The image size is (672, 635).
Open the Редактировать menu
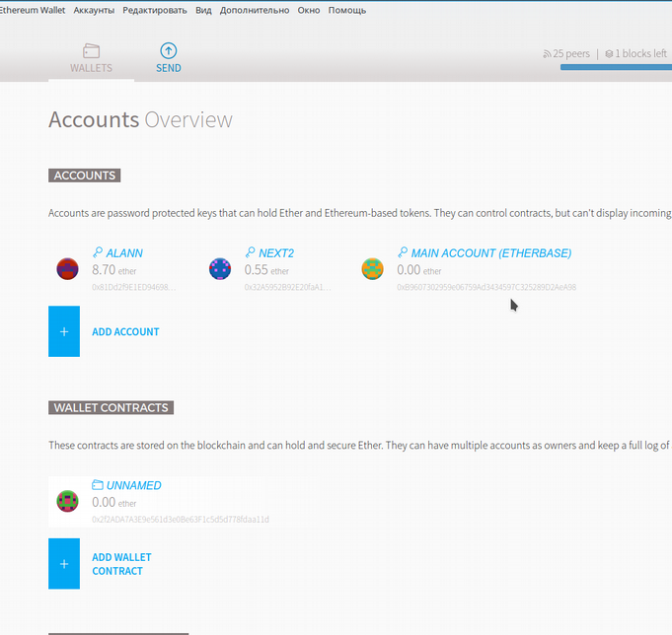point(155,10)
